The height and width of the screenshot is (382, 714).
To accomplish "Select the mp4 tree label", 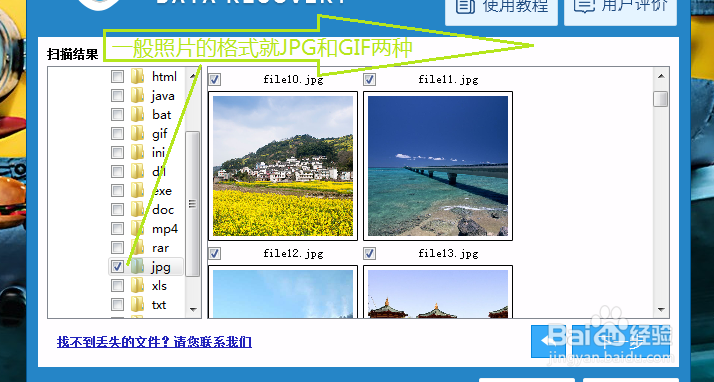I will [165, 229].
